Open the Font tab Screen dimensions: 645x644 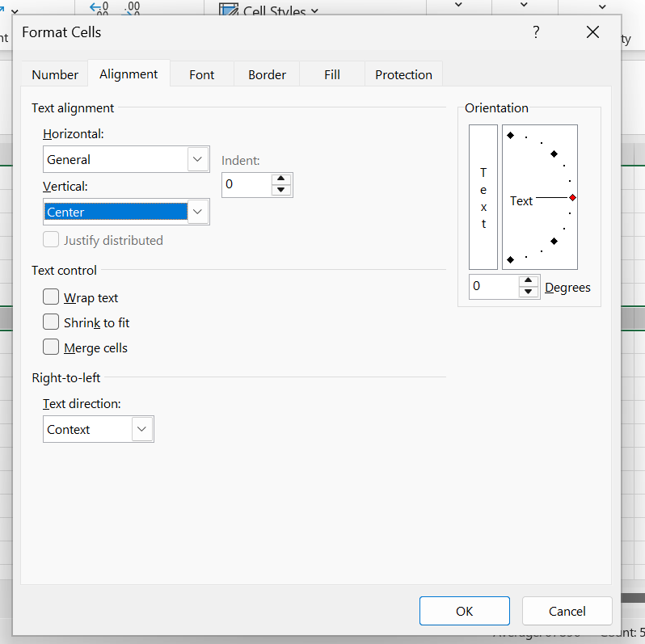click(x=201, y=74)
